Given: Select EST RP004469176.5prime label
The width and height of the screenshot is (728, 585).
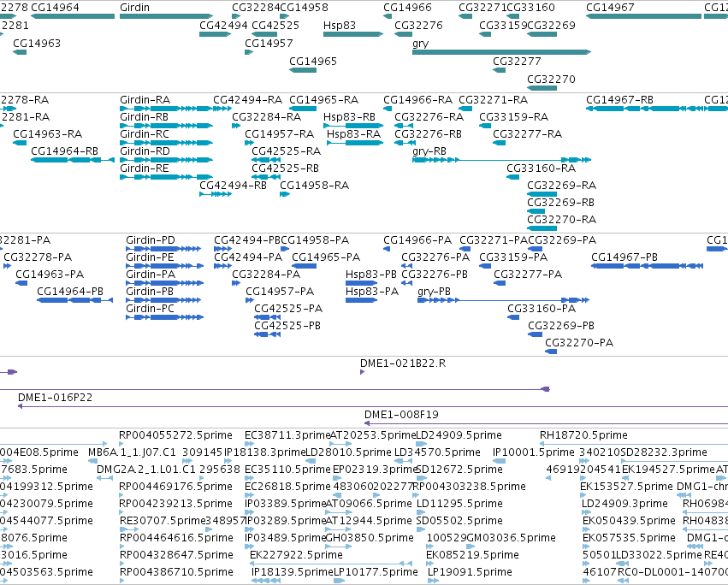Looking at the screenshot, I should pos(175,487).
